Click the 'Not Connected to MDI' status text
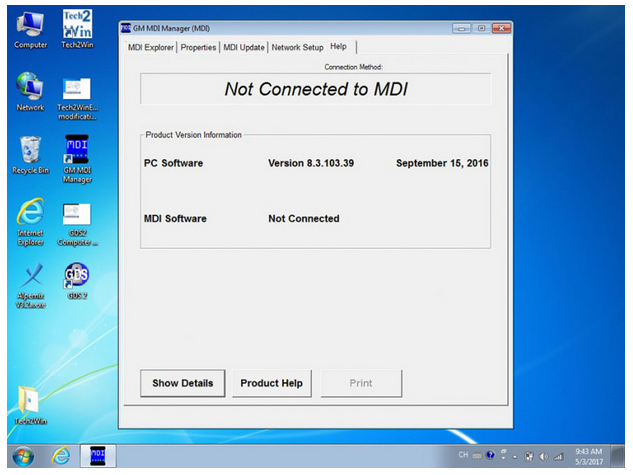The width and height of the screenshot is (633, 475). coord(316,89)
